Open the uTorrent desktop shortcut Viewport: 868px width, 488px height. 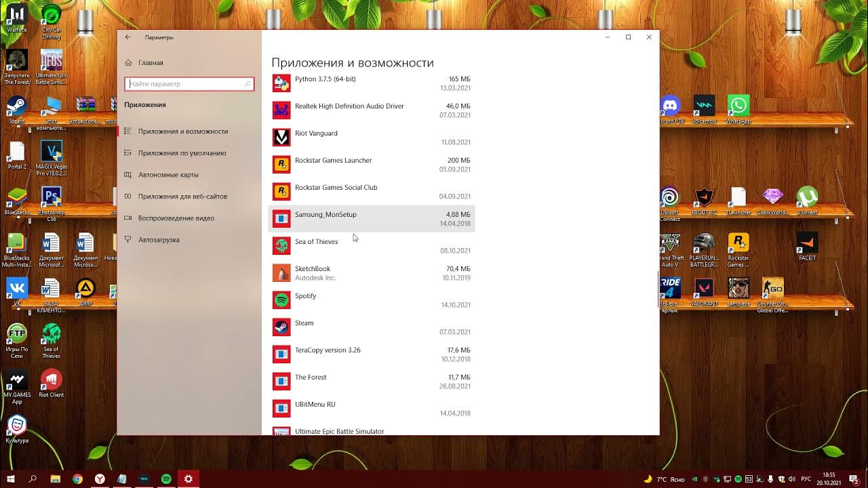coord(807,201)
